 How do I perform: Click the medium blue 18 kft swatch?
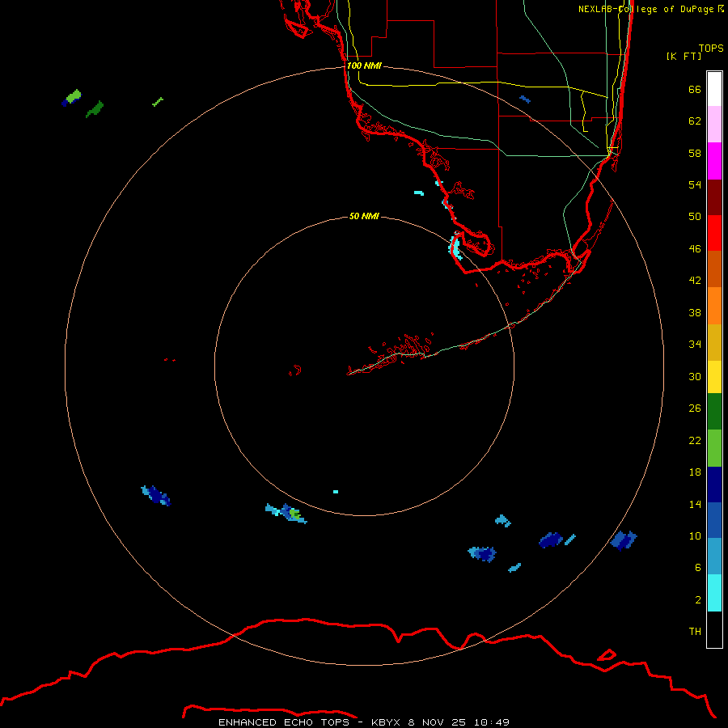click(714, 520)
